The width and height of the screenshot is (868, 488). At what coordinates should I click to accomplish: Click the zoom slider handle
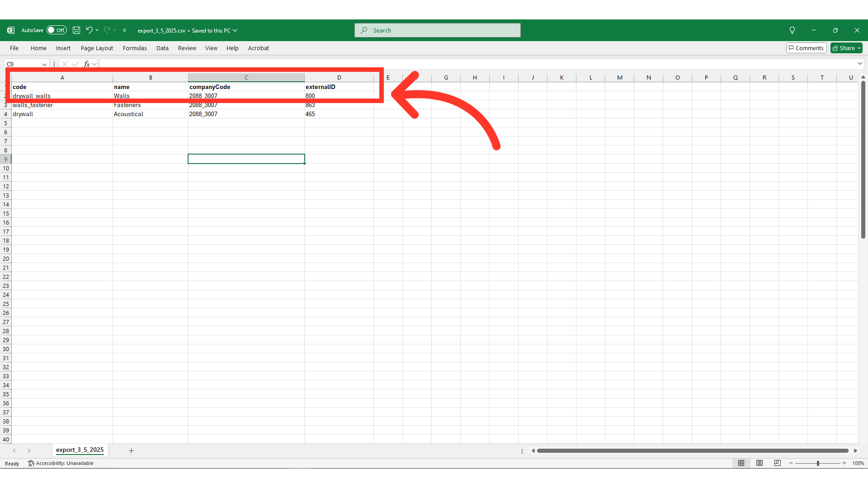818,463
